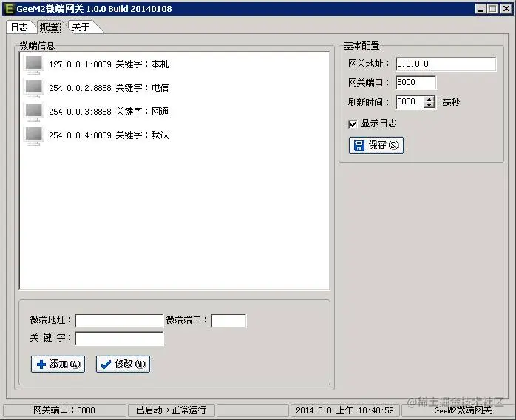This screenshot has height=420, width=516.
Task: Close the GeeM2 window
Action: [x=506, y=9]
